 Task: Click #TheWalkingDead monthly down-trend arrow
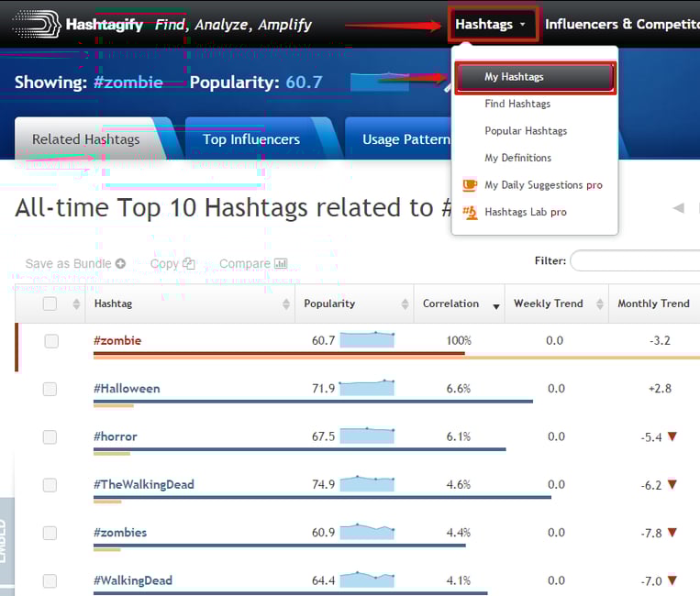(672, 484)
